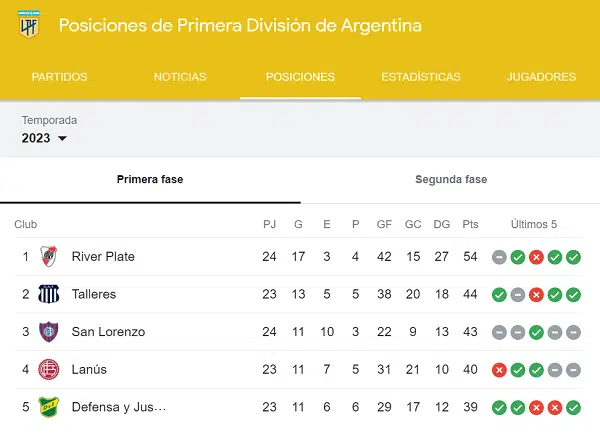Switch to the Segunda fase tab
600x441 pixels.
451,180
